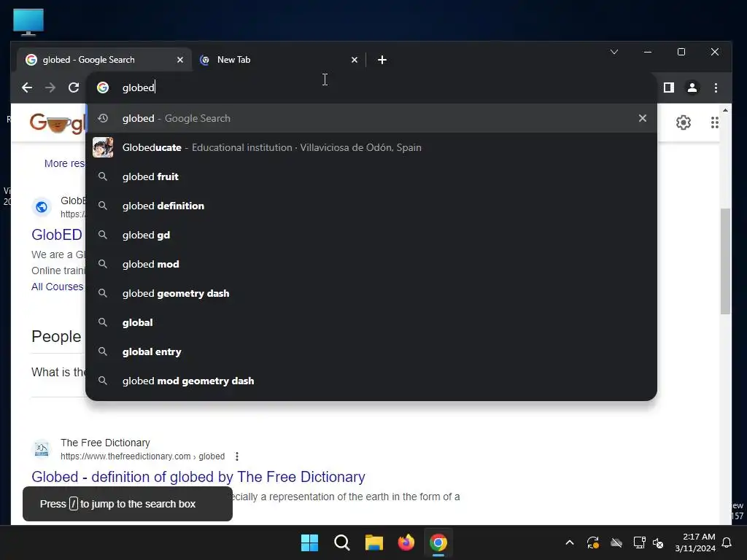Image resolution: width=747 pixels, height=560 pixels.
Task: Open the tab search chevron
Action: click(614, 52)
